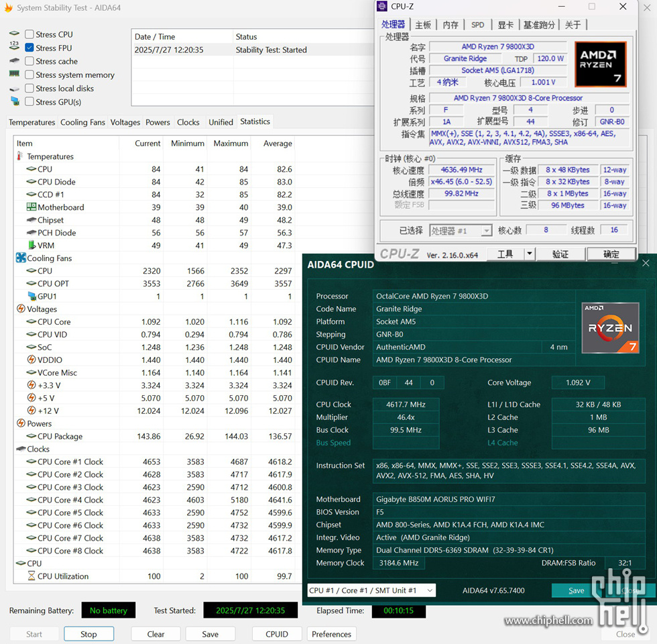Open CPU-Z graphics tab 显卡
Viewport: 657px width, 644px height.
click(x=505, y=25)
